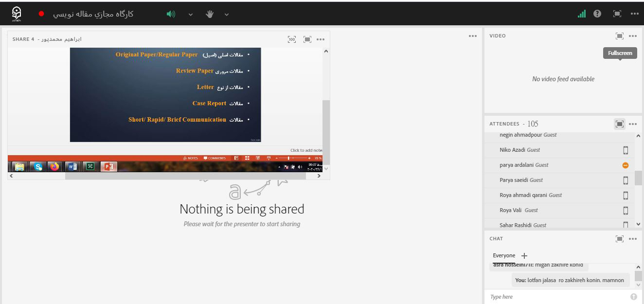Start a new private chat tab
This screenshot has height=304, width=644.
click(524, 256)
